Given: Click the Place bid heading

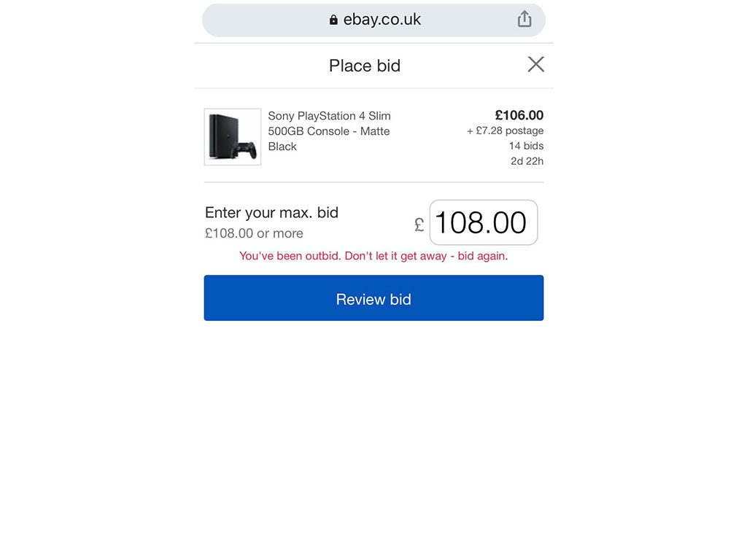Looking at the screenshot, I should [x=365, y=66].
